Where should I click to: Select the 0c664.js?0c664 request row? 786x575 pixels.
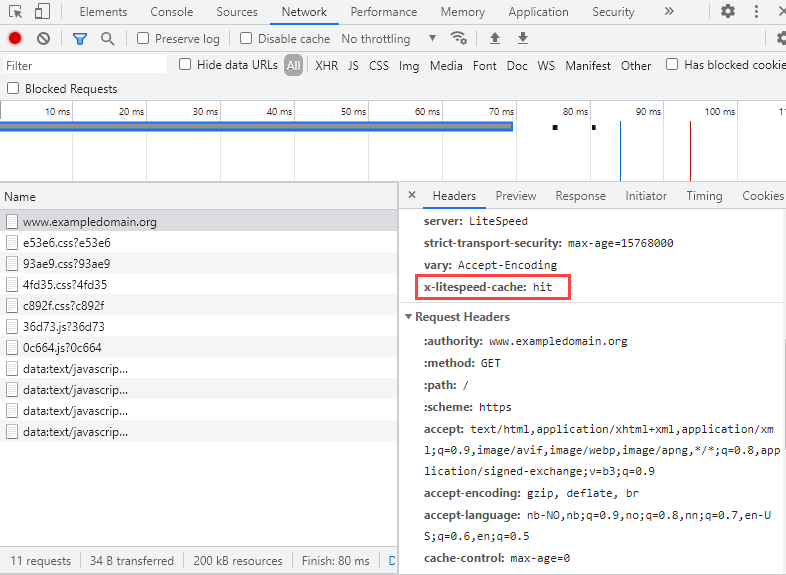point(199,348)
